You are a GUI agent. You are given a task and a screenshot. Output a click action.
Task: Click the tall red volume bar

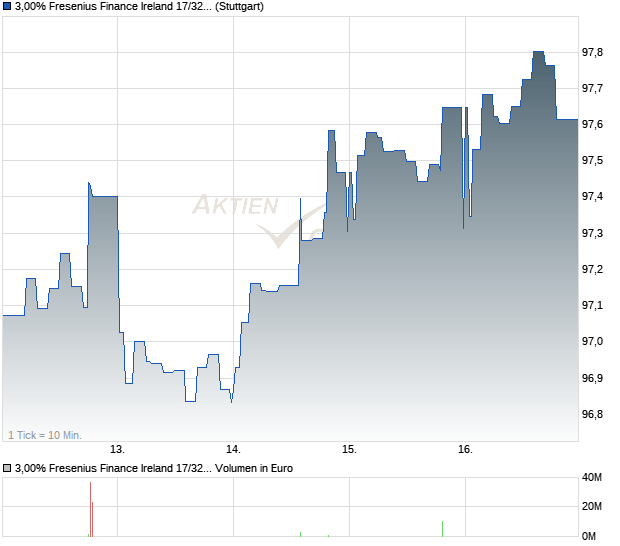coord(90,509)
